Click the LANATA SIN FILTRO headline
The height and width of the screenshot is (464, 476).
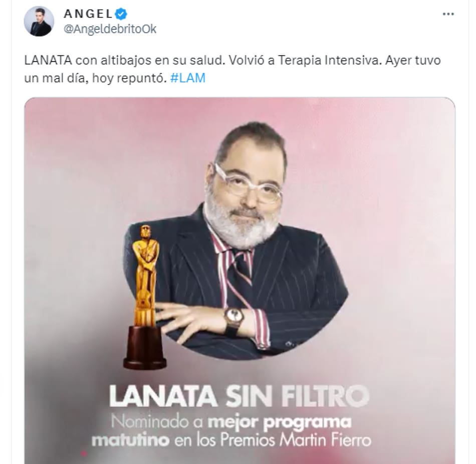point(239,396)
